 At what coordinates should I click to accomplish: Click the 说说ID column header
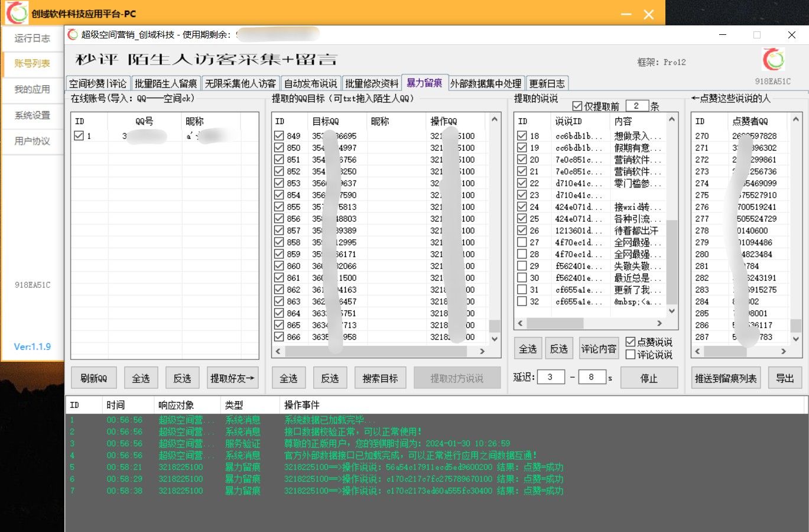[x=580, y=121]
